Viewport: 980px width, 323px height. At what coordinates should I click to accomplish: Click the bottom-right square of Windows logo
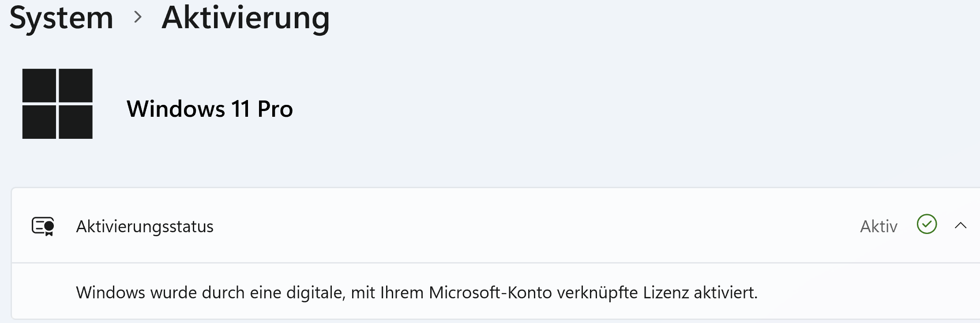pyautogui.click(x=75, y=122)
